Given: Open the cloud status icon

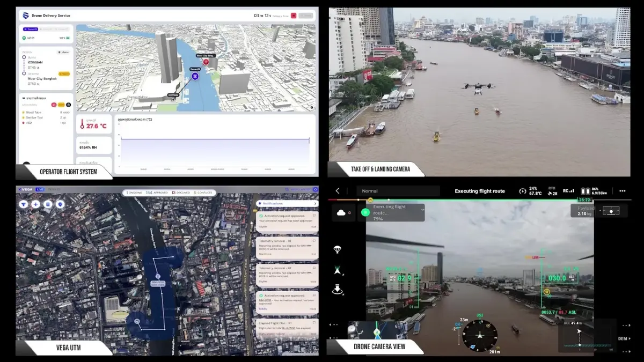Looking at the screenshot, I should (341, 212).
